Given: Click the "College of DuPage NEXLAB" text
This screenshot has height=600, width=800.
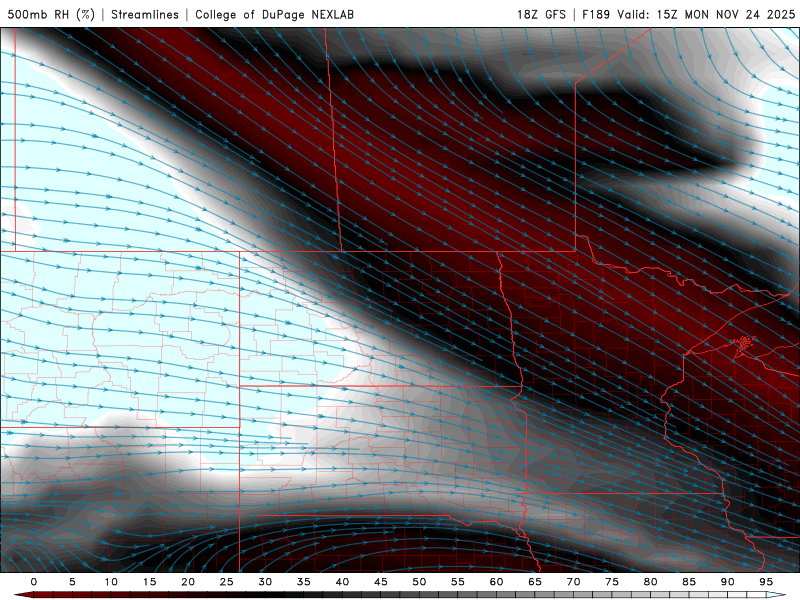Looking at the screenshot, I should [274, 14].
